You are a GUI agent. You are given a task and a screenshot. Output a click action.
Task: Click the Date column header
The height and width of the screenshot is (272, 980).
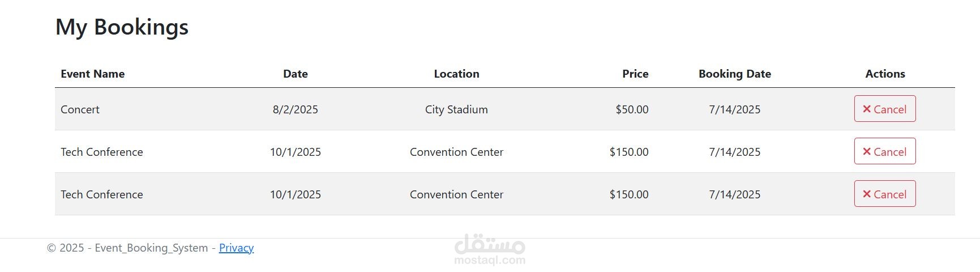(296, 74)
